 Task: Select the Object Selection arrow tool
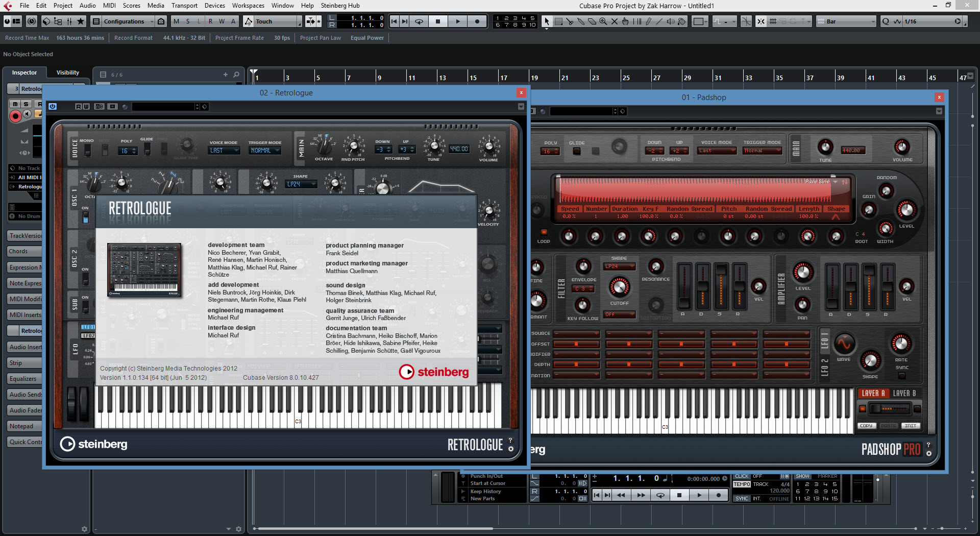(x=547, y=21)
